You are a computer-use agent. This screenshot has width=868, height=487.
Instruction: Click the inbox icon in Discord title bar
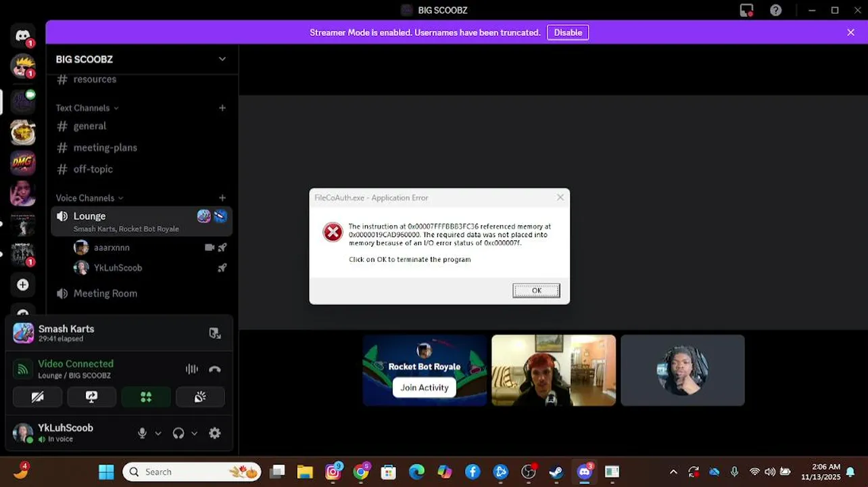coord(746,10)
